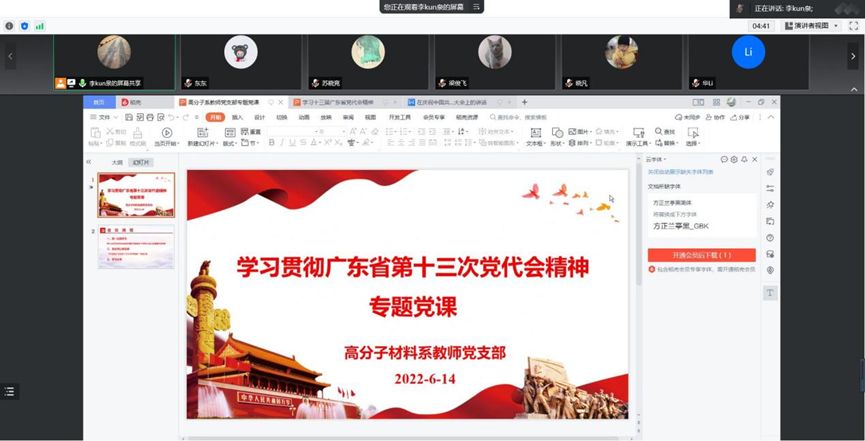The image size is (865, 441).
Task: Open the Shapes (形状) tool
Action: pyautogui.click(x=557, y=135)
